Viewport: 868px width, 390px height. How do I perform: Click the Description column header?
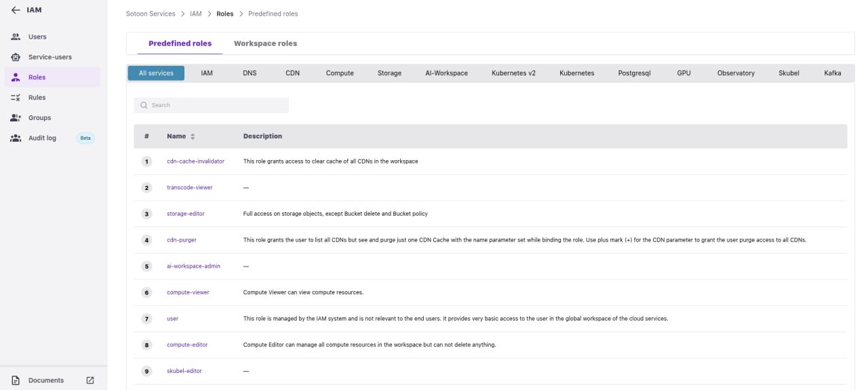tap(262, 136)
